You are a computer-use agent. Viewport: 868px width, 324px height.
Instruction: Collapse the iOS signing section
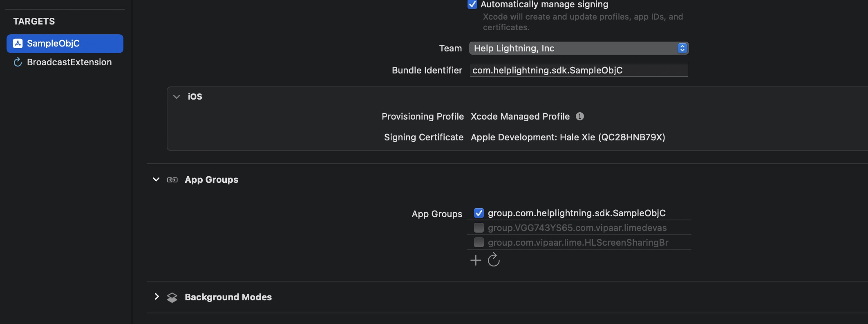pos(177,97)
